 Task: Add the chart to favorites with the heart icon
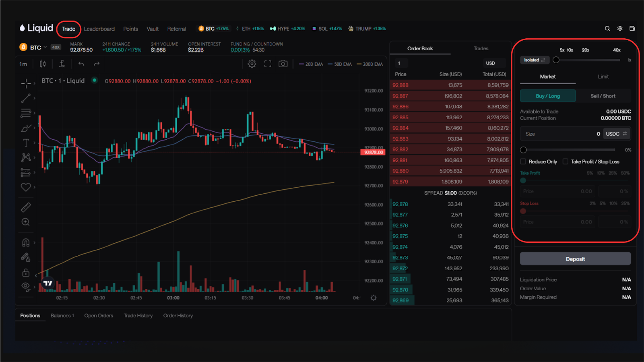pos(26,187)
